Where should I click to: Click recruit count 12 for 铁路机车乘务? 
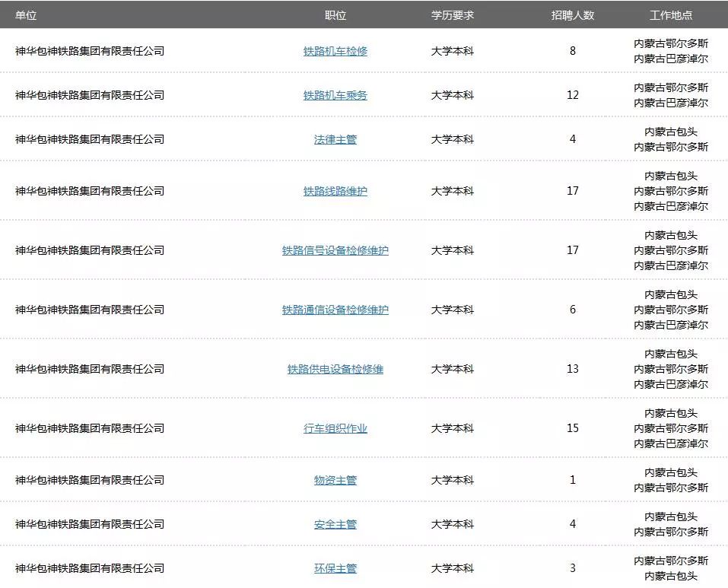pos(573,95)
